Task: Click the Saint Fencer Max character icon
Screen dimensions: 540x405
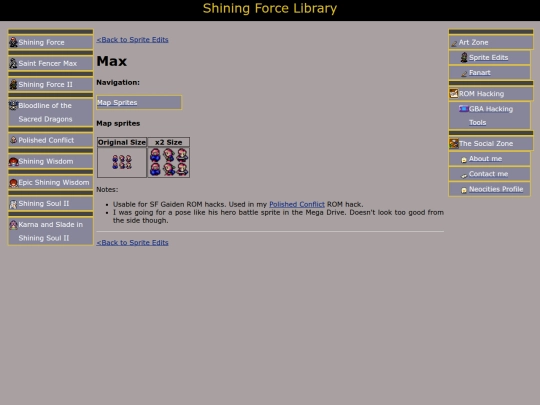Action: pos(13,63)
